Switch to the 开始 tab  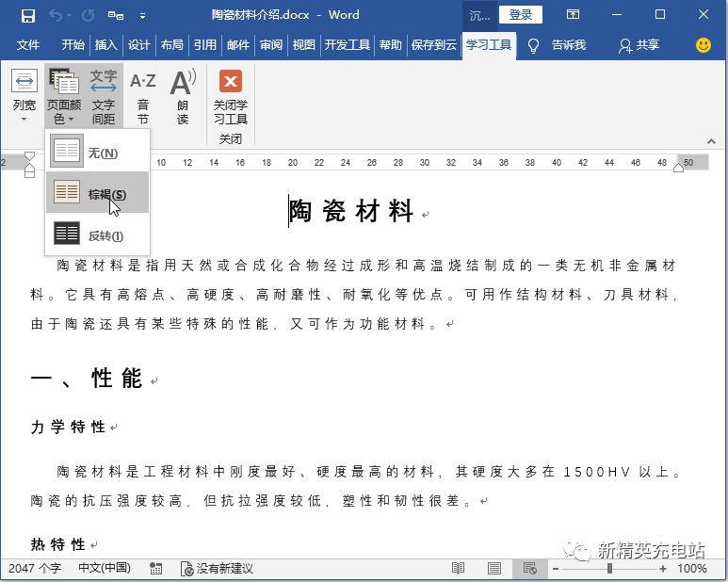tap(73, 45)
